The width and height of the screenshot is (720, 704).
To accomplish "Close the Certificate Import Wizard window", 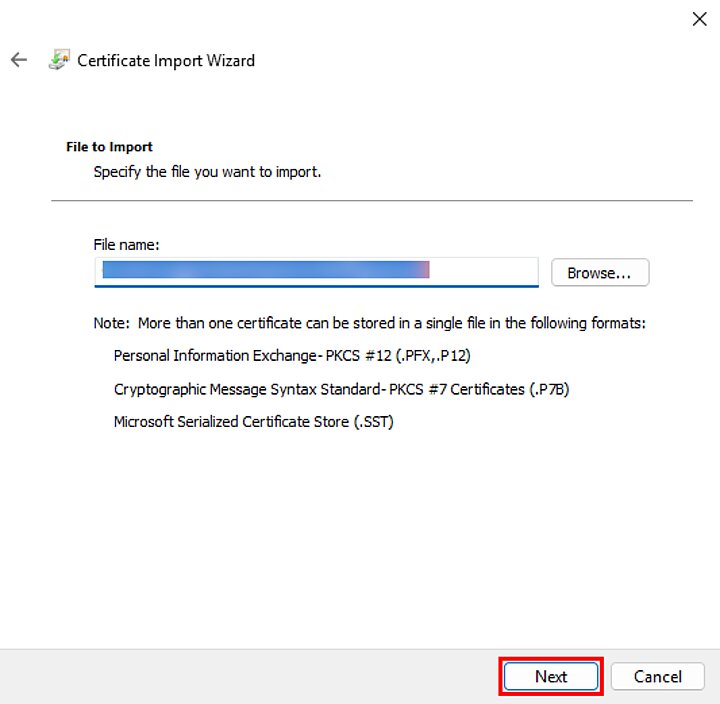I will [x=699, y=19].
